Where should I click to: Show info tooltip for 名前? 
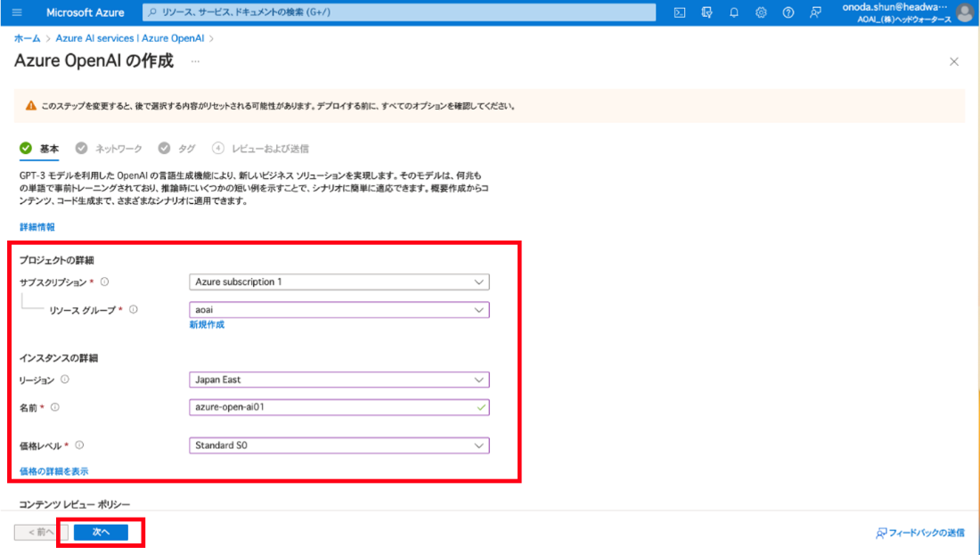click(55, 407)
